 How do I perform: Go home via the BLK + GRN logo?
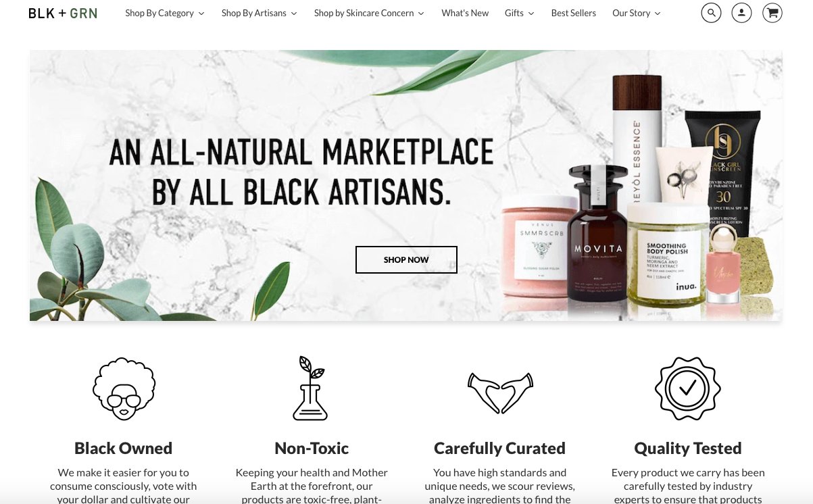tap(63, 13)
